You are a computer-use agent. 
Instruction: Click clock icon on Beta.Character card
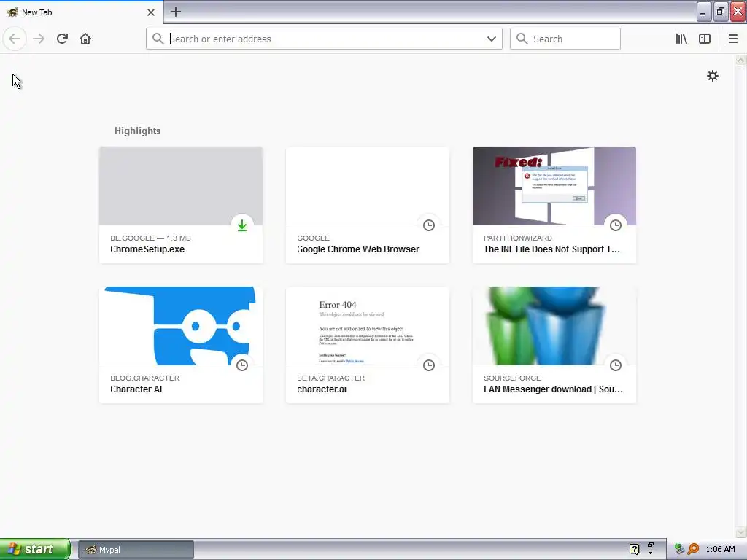click(x=429, y=365)
